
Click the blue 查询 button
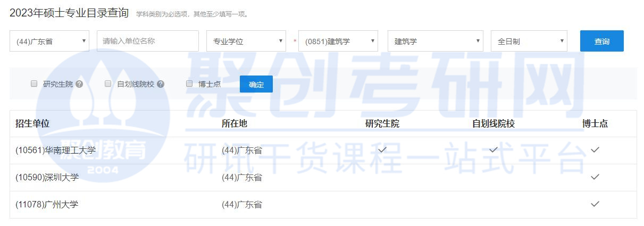point(602,41)
